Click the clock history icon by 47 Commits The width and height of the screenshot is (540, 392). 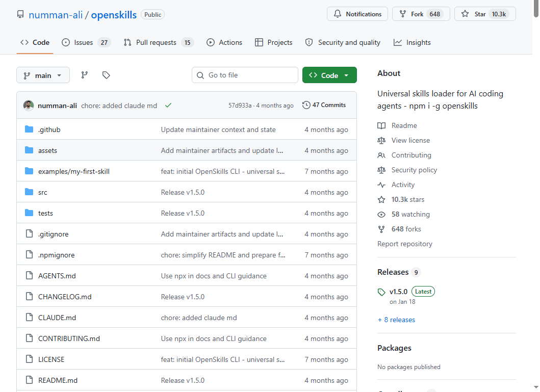(306, 105)
